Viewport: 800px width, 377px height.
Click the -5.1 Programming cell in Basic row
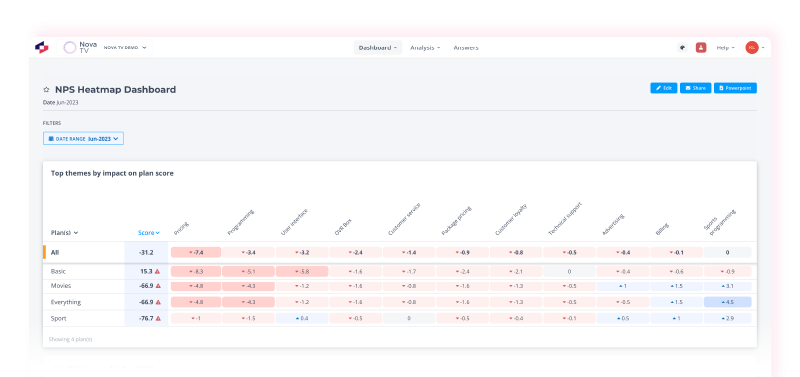click(x=248, y=272)
